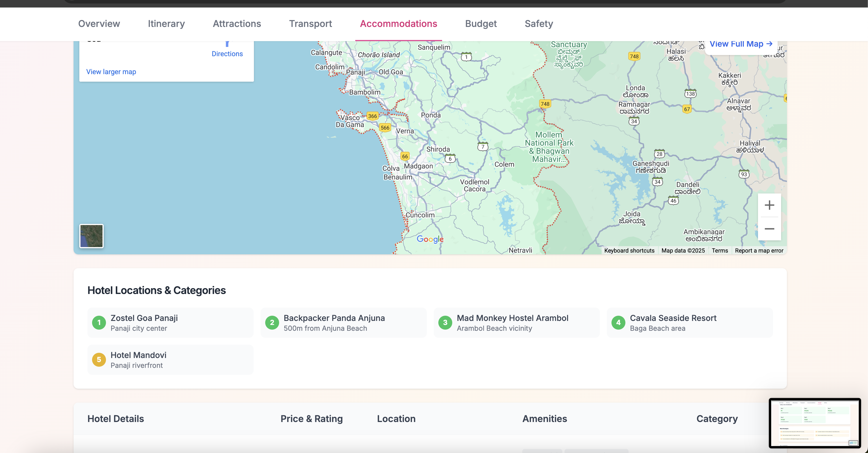Select Mad Monkey Hostel Arambol card

[517, 323]
